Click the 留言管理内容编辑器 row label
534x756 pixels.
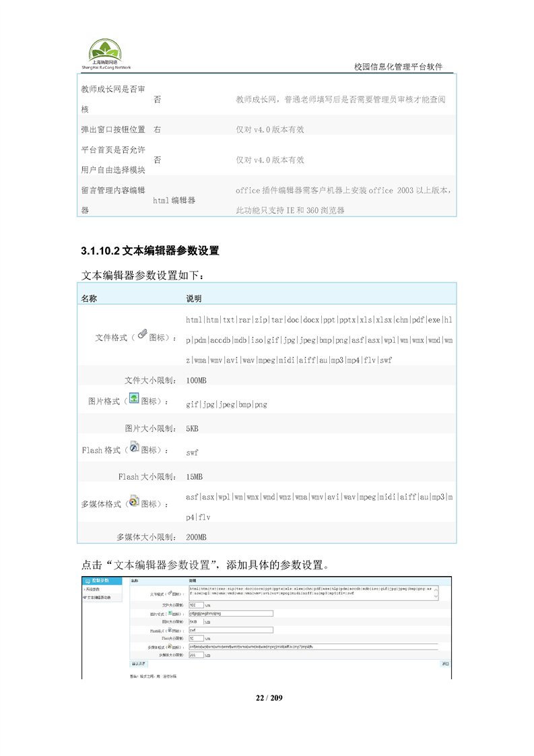click(113, 200)
